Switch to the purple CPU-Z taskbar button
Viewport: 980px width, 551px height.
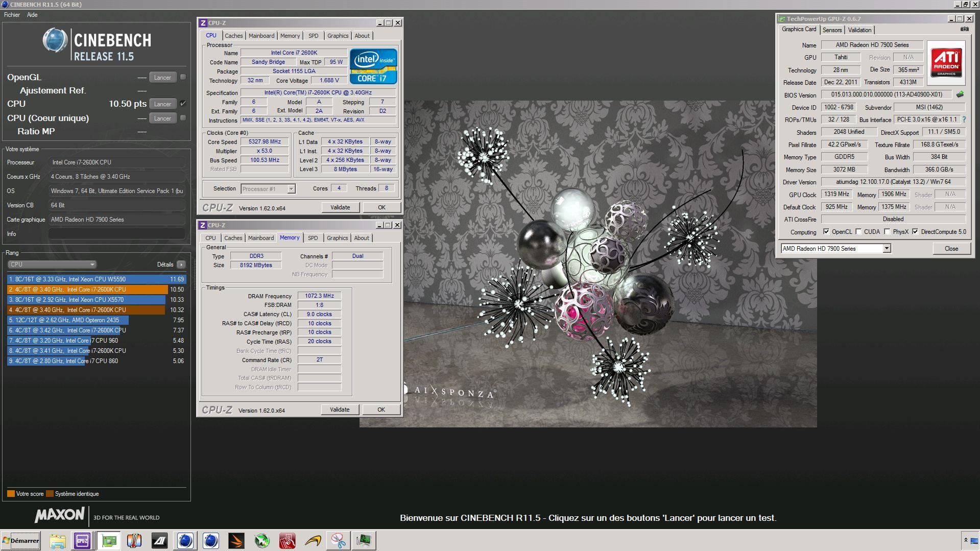click(82, 541)
